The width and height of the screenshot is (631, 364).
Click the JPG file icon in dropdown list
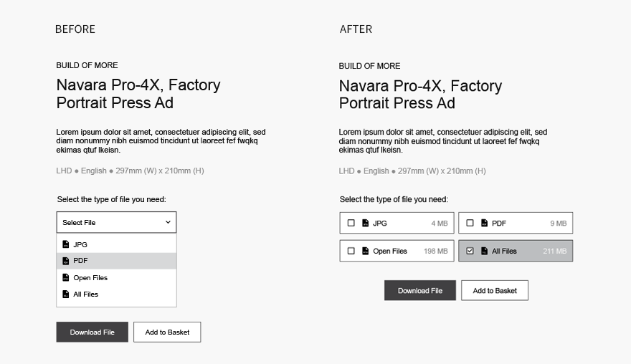point(66,244)
